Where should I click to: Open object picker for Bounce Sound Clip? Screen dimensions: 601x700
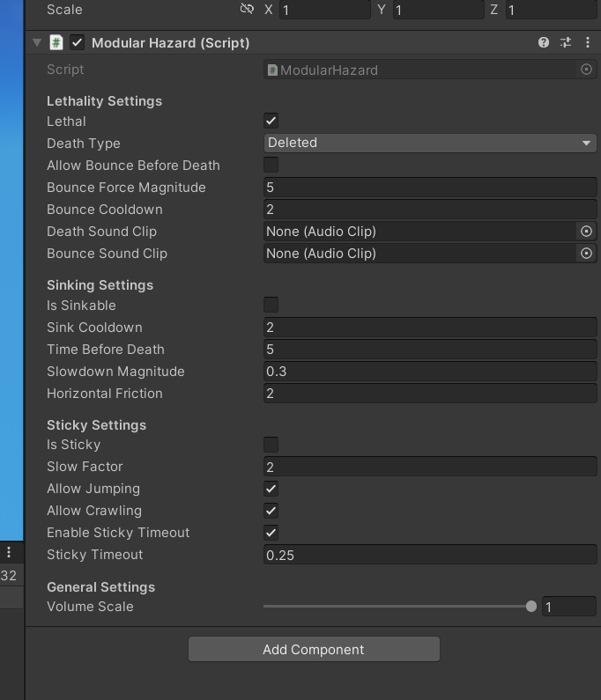click(586, 253)
